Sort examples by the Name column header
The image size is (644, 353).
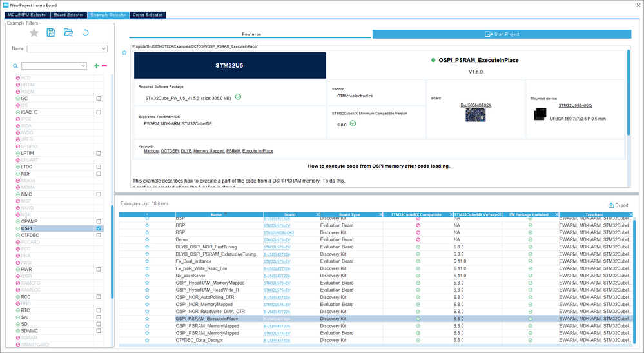[219, 214]
